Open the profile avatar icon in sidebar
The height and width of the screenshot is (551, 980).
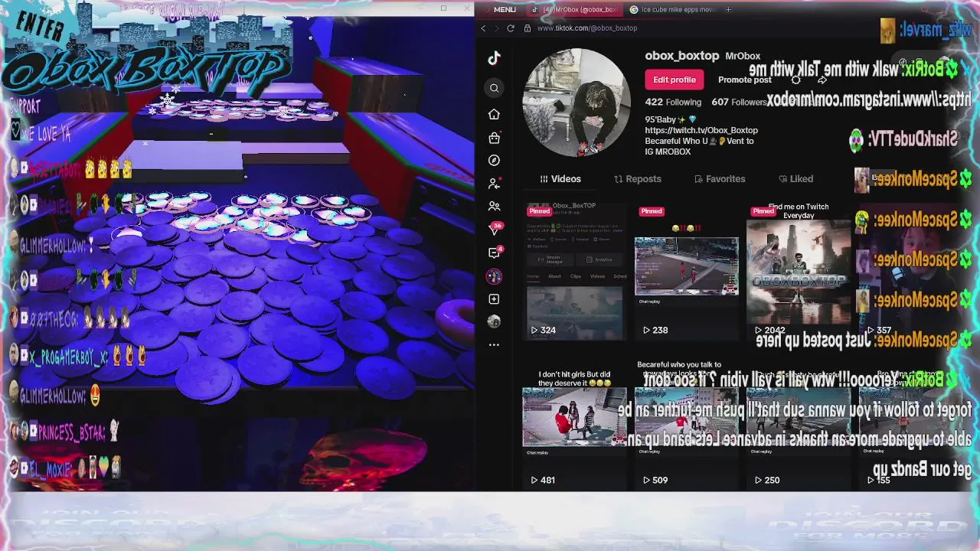click(x=494, y=321)
